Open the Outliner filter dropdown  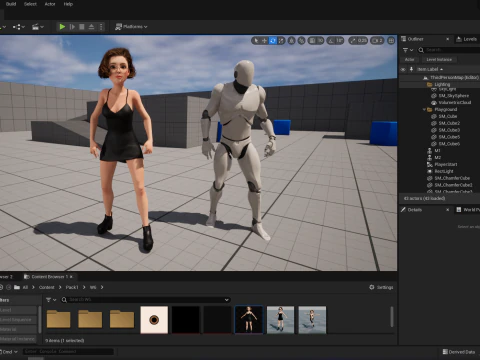click(x=408, y=50)
